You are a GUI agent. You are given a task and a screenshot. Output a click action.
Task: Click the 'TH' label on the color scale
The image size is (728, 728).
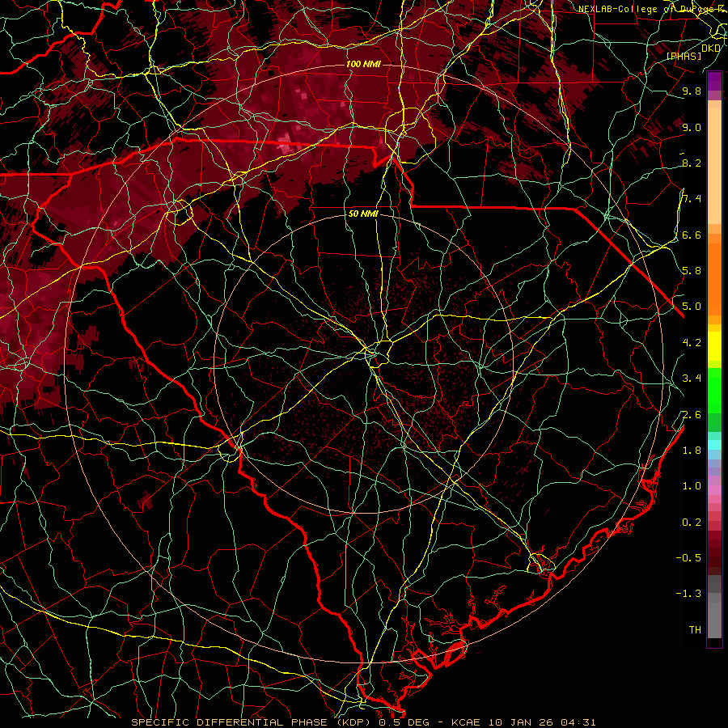pyautogui.click(x=695, y=630)
